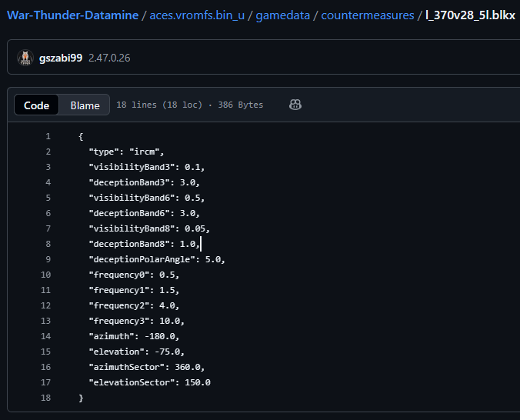Screen dimensions: 520x420
Task: Select the Code view tab
Action: (x=36, y=105)
